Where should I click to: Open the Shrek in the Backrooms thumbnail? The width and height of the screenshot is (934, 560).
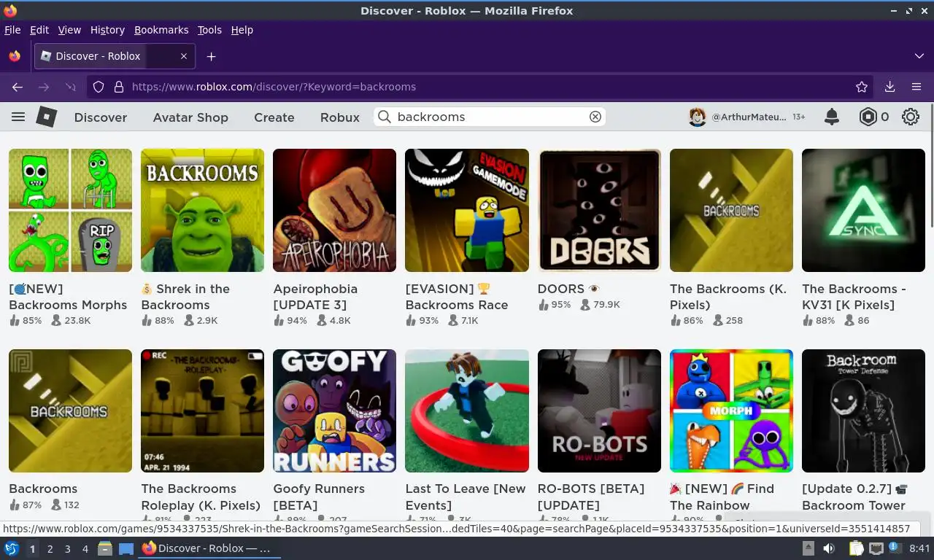pyautogui.click(x=202, y=210)
